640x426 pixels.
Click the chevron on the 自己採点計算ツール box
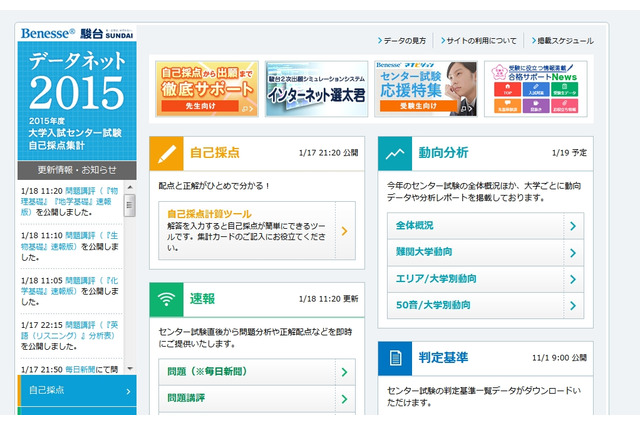point(344,231)
